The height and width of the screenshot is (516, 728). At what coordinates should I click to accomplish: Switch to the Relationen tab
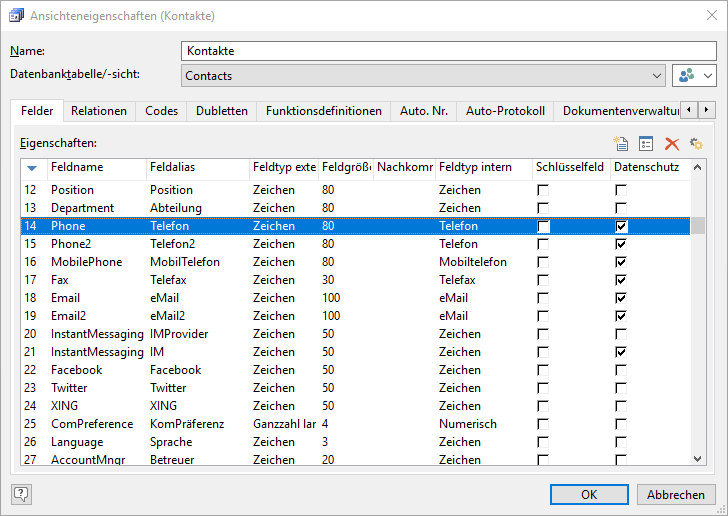[x=99, y=111]
